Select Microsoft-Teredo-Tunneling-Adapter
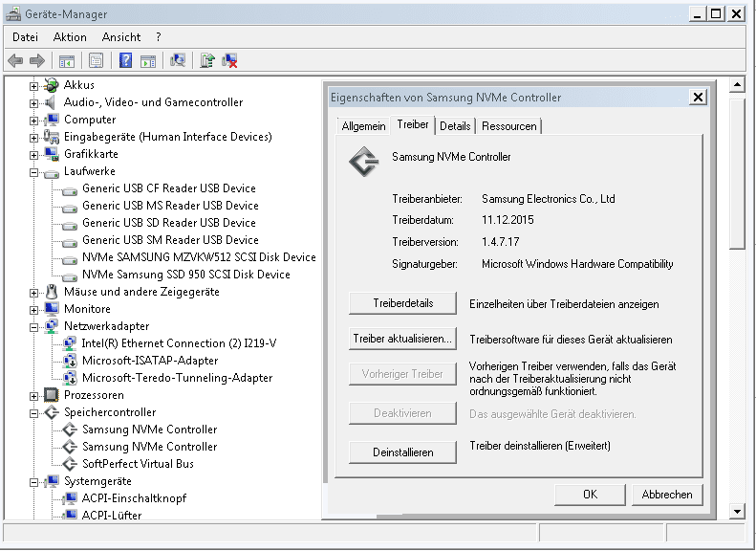The image size is (756, 551). coord(177,378)
